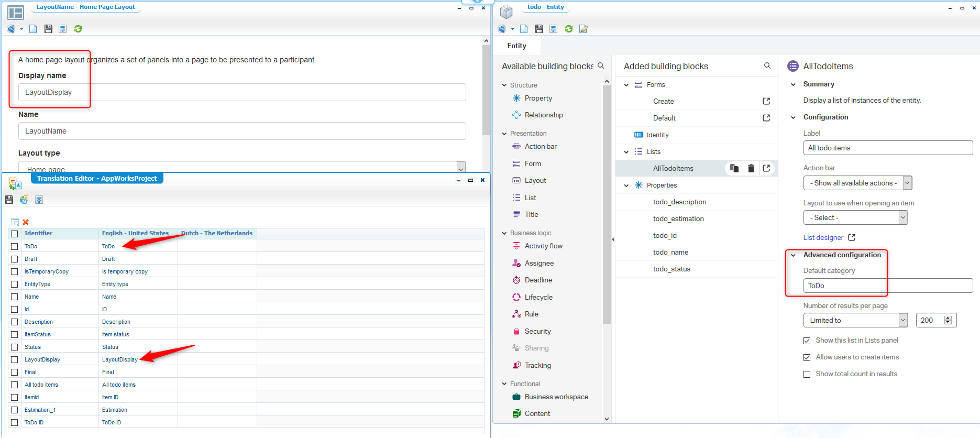Select the Lifecycle building block
The width and height of the screenshot is (980, 438).
pyautogui.click(x=538, y=297)
